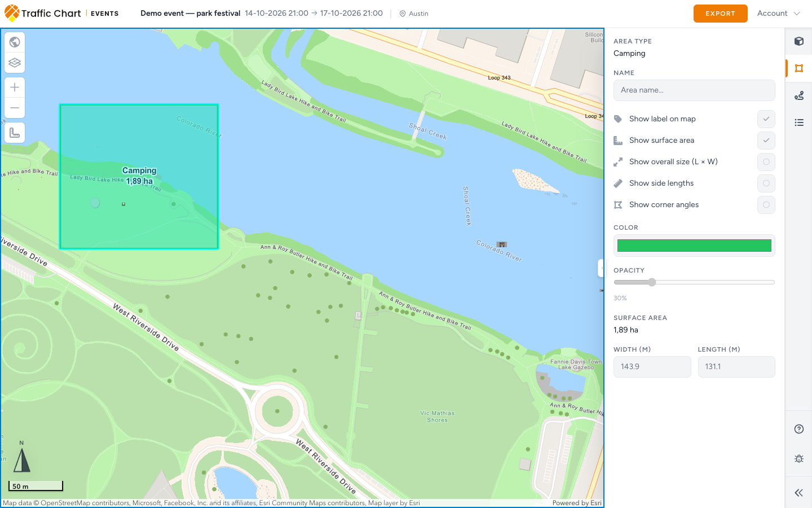Click the event date range
Image resolution: width=812 pixels, height=508 pixels.
[314, 13]
